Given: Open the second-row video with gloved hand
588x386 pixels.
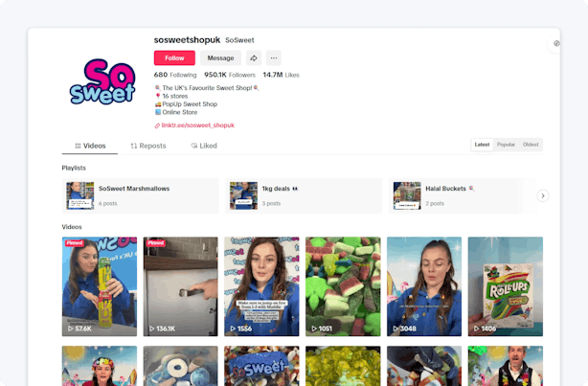Looking at the screenshot, I should pos(424,366).
